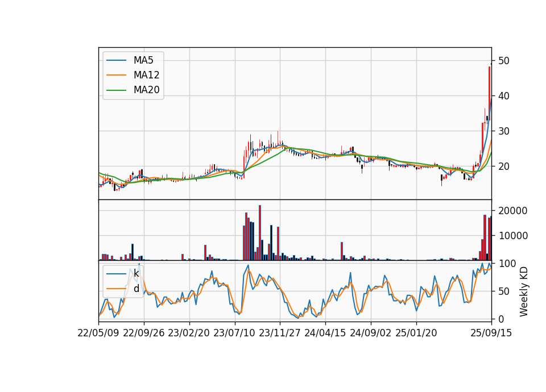
Task: Click the volume axis value 10000
Action: click(513, 236)
